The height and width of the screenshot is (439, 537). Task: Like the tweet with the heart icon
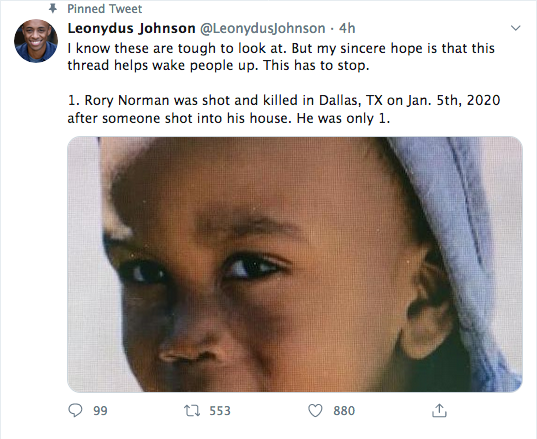(x=315, y=410)
